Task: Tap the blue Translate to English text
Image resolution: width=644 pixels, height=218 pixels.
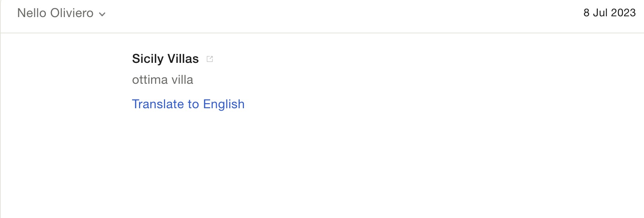Action: (x=188, y=104)
